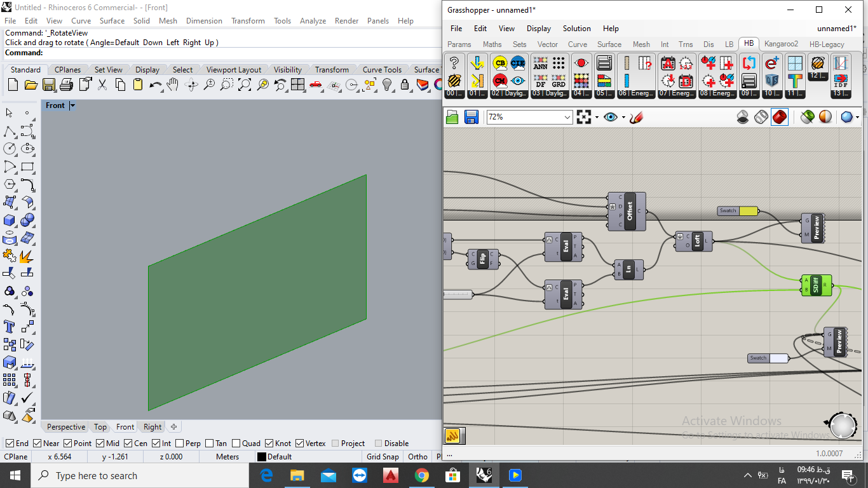Screen dimensions: 868x488
Task: Open the Grasshopper Solution menu
Action: tap(577, 29)
